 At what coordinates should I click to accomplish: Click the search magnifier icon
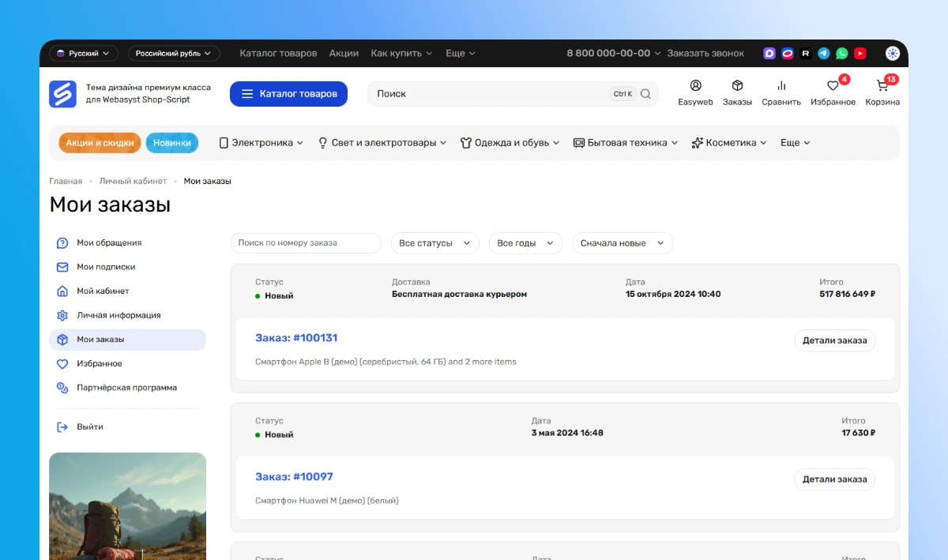click(645, 94)
